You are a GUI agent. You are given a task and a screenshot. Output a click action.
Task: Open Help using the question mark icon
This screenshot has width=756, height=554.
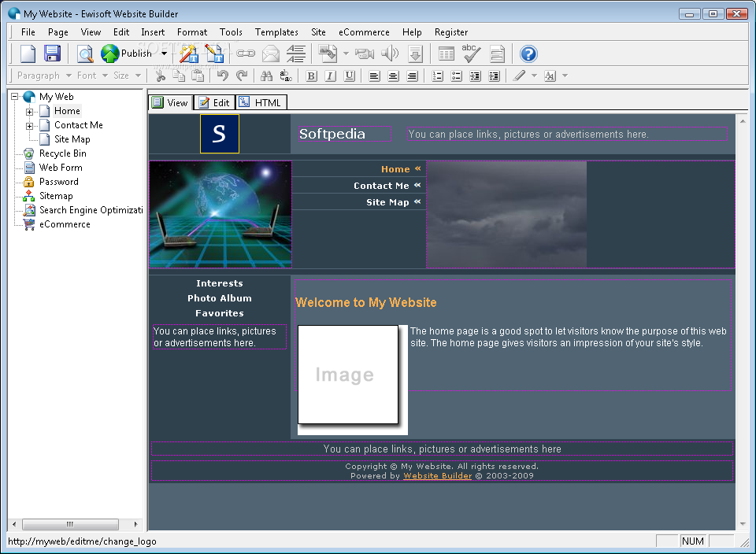[528, 54]
